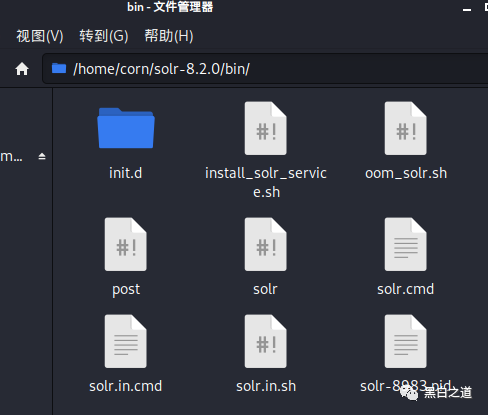Click the init.d folder name label
Screen dimensions: 488x415
pos(126,173)
